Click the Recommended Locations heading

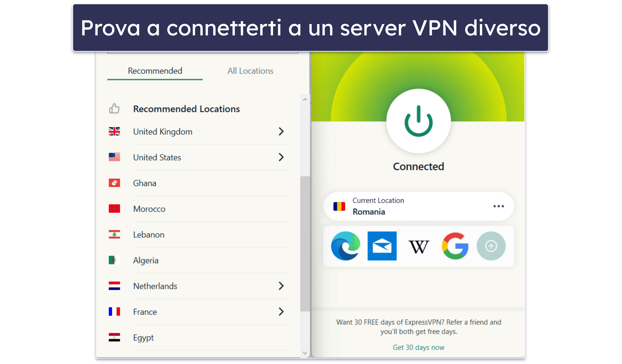click(x=186, y=109)
